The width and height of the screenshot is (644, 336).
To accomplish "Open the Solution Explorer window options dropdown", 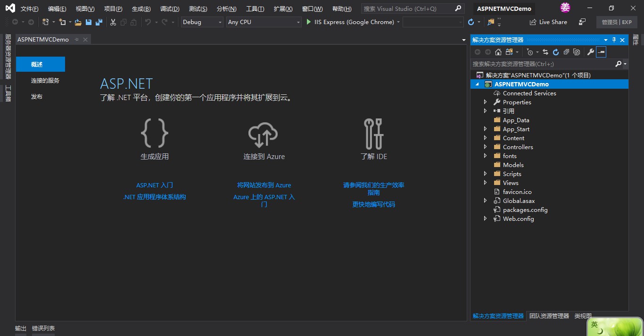I will tap(606, 40).
